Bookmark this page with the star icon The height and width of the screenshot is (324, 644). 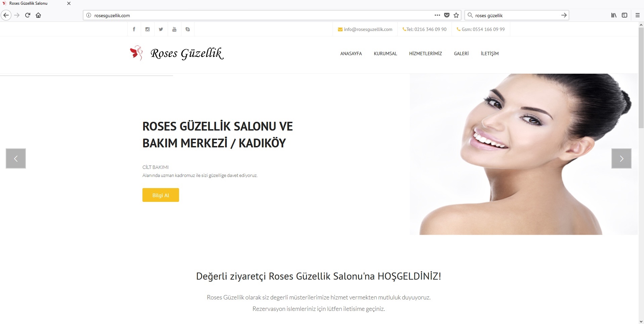[x=456, y=15]
